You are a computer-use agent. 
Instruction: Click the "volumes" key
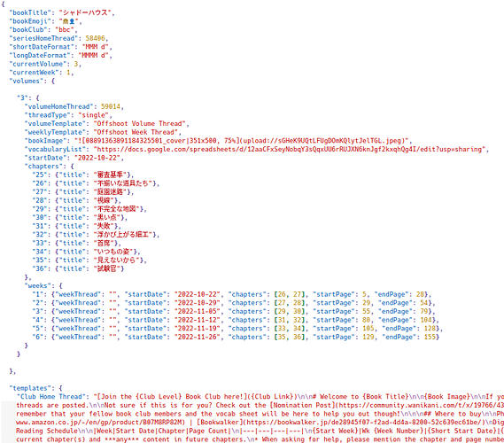[x=26, y=81]
